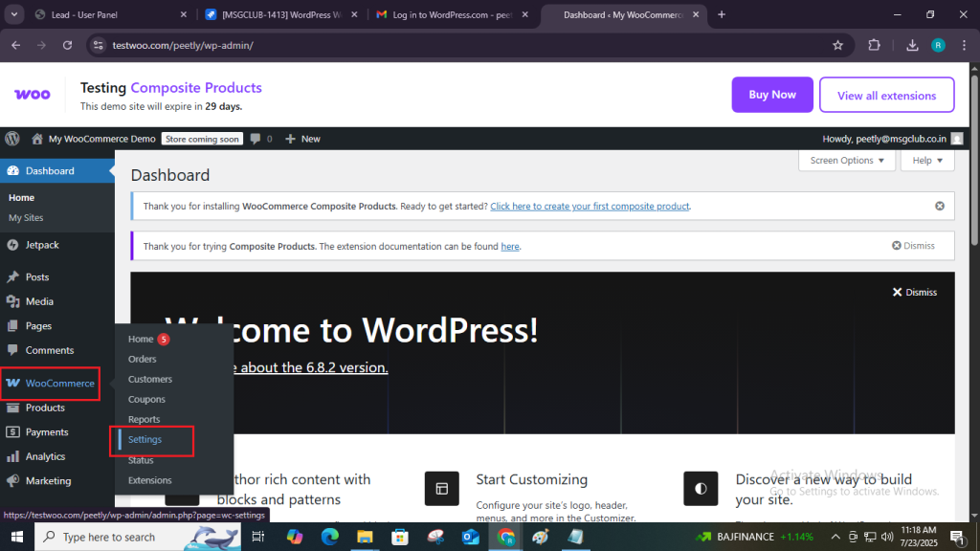Image resolution: width=980 pixels, height=551 pixels.
Task: Open the Chrome extensions puzzle icon
Action: (875, 45)
